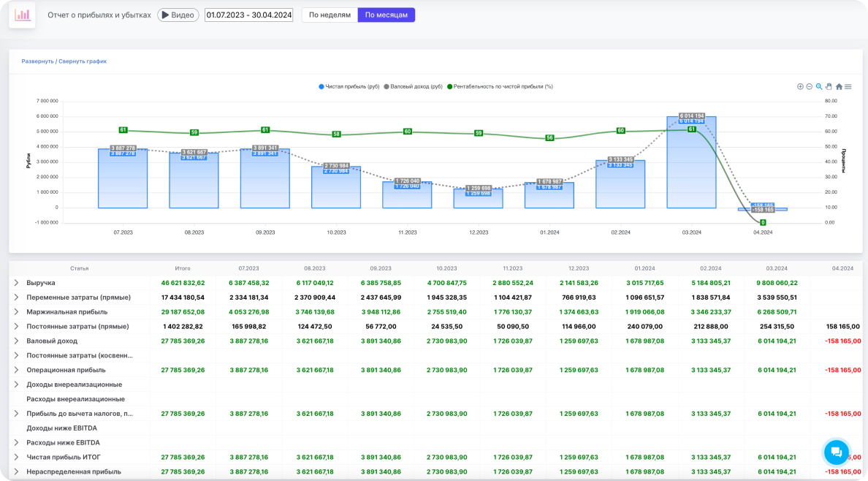Screen dimensions: 868x481
Task: Open the support chat bubble
Action: [837, 452]
